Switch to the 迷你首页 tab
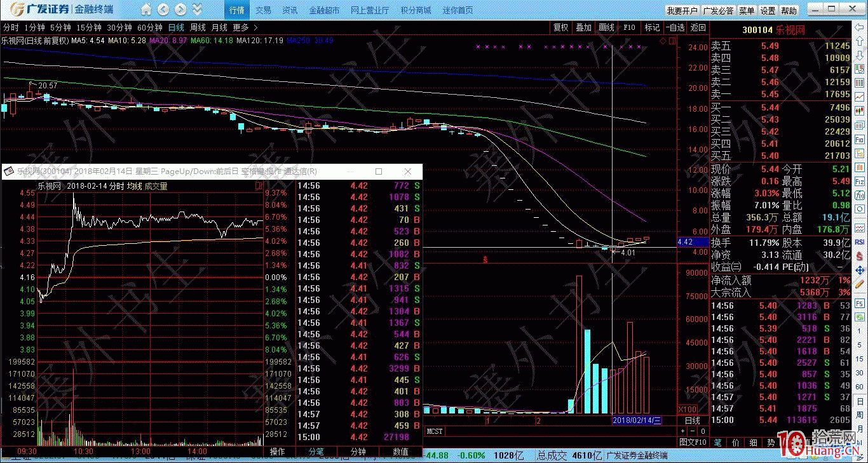868x463 pixels. (x=458, y=10)
